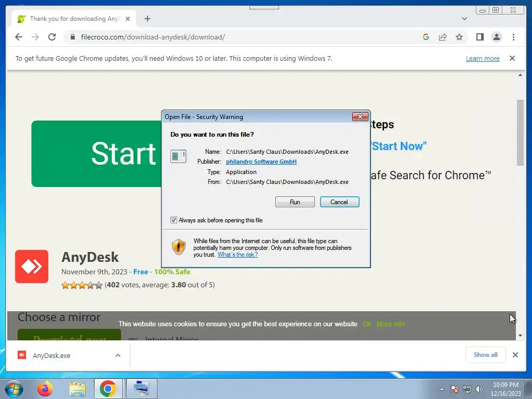532x399 pixels.
Task: Open the Chrome profile avatar
Action: (496, 37)
